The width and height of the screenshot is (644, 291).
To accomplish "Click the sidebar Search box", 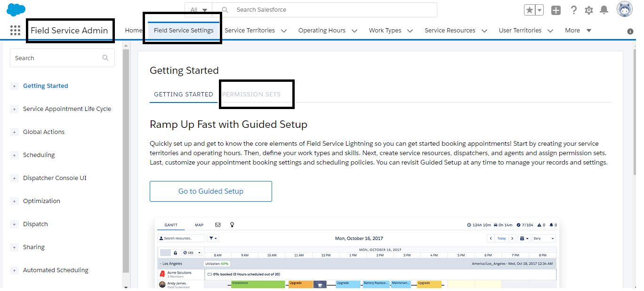I will (x=62, y=58).
